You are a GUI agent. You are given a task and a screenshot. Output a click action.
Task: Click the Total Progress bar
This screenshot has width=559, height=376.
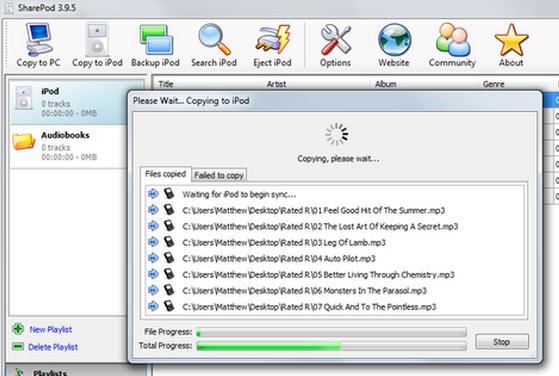[331, 346]
